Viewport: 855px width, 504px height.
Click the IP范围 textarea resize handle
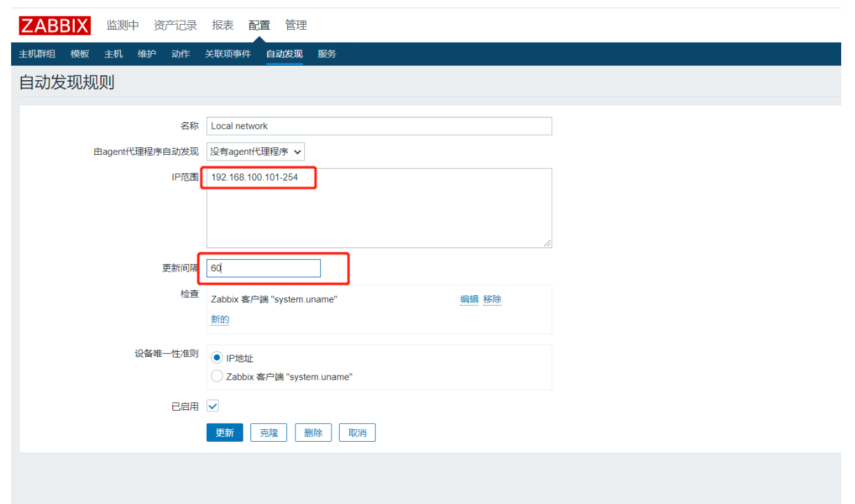547,243
